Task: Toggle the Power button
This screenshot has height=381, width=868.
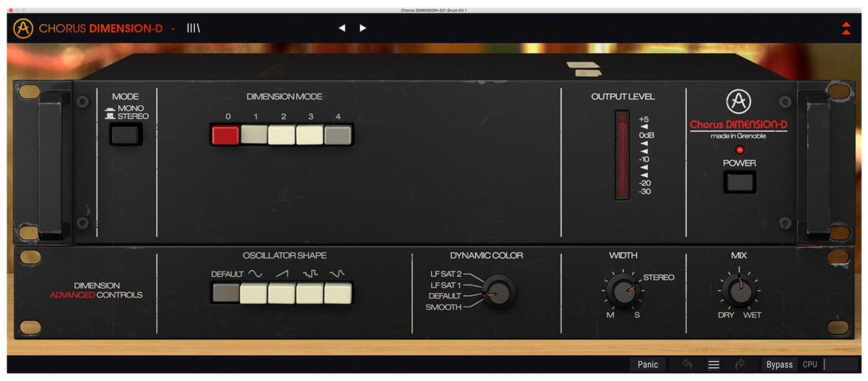Action: tap(739, 182)
